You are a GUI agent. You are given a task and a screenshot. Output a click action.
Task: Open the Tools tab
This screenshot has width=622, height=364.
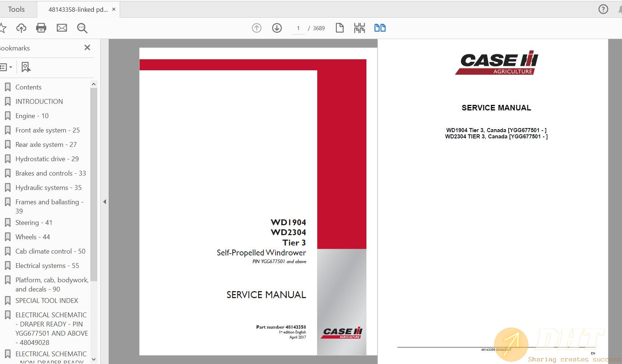click(x=17, y=9)
